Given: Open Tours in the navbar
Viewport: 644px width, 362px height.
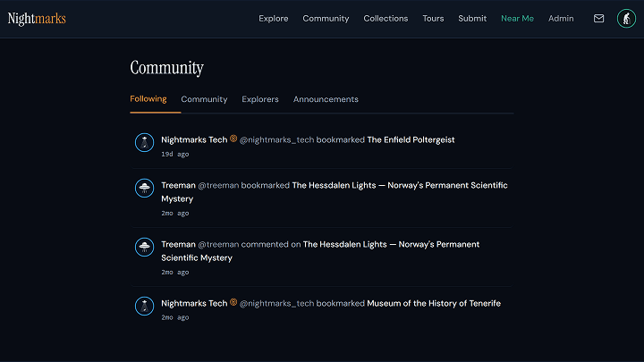Looking at the screenshot, I should click(433, 19).
